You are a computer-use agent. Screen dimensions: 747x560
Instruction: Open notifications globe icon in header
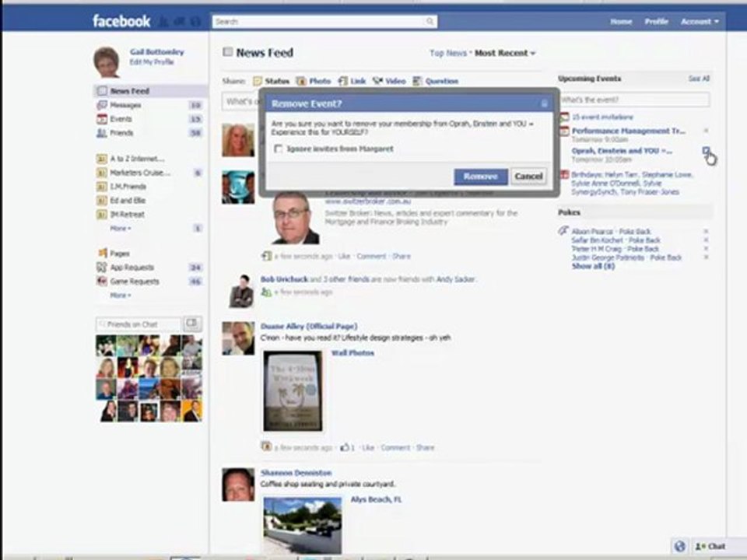point(195,22)
